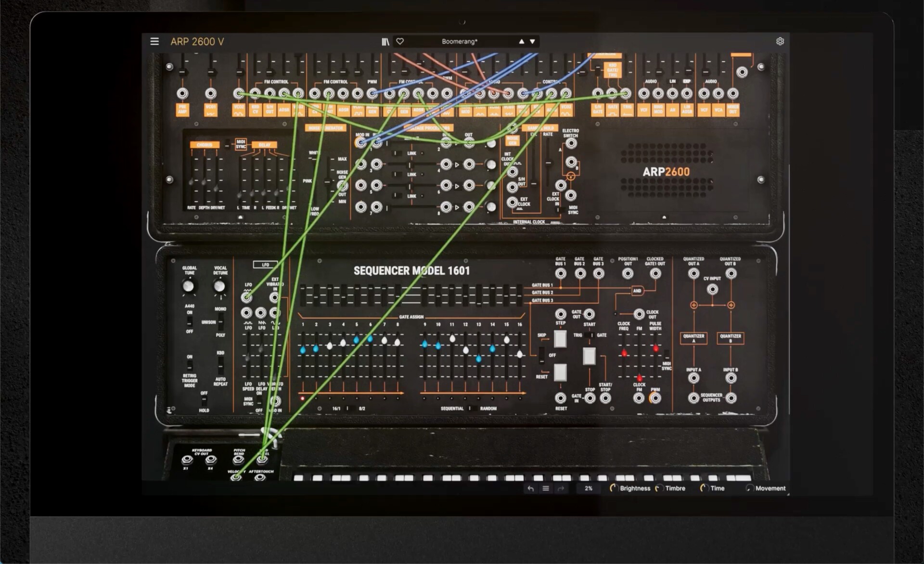Click the Brightness macro knob
924x564 pixels.
(x=614, y=488)
